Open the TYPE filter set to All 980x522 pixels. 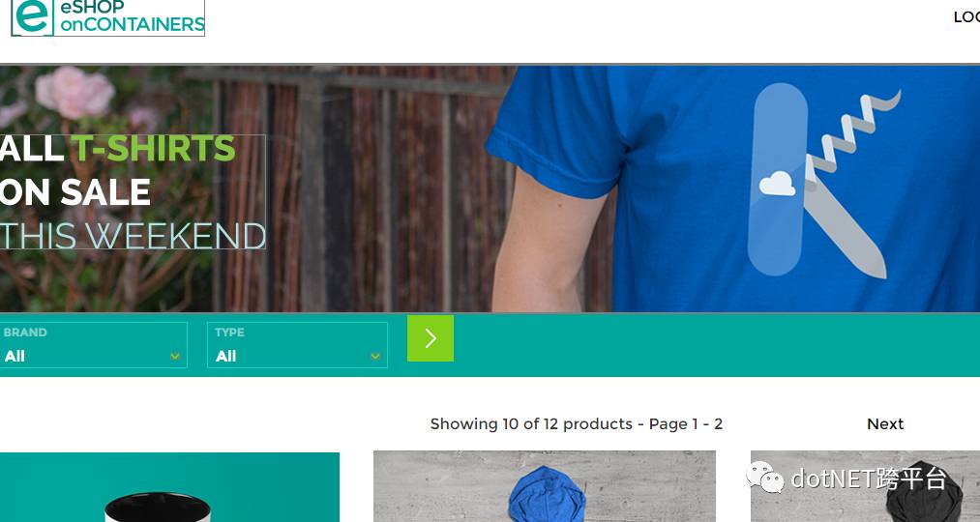click(x=297, y=345)
